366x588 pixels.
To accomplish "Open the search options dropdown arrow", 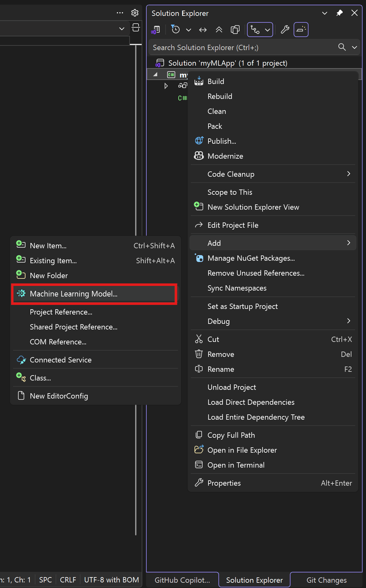I will point(355,47).
